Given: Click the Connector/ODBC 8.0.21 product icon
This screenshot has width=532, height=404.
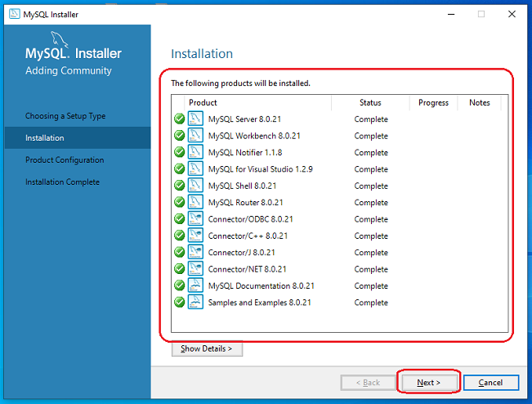Looking at the screenshot, I should point(195,218).
